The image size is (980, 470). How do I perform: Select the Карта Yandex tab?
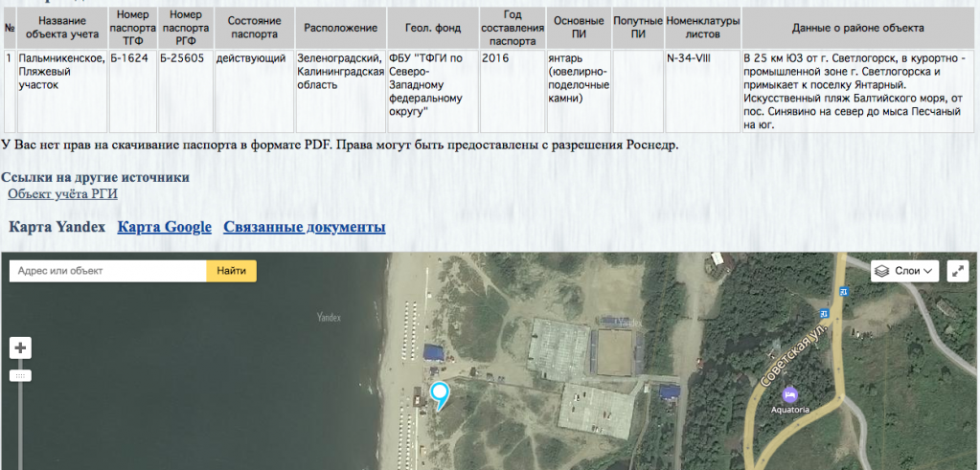[56, 227]
